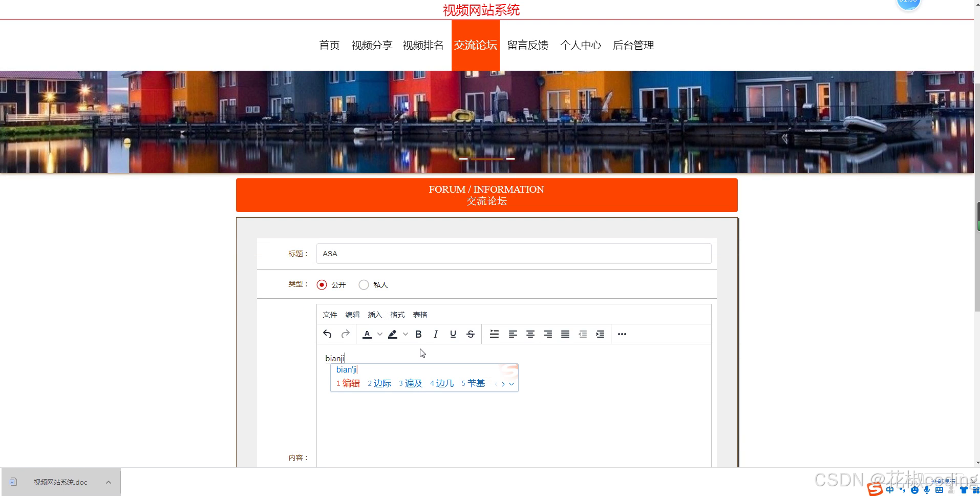Viewport: 980px width, 496px height.
Task: Open voice input from the Sogou toolbar
Action: (927, 490)
